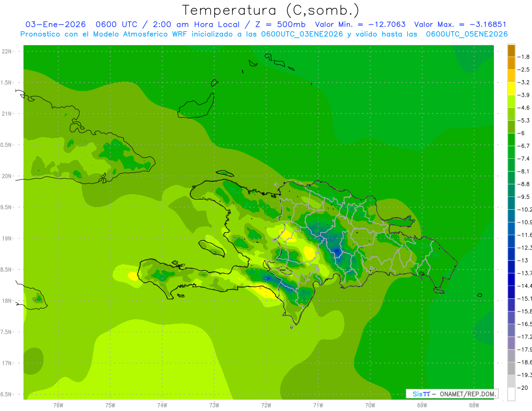Viewport: 532px width, 411px height.
Task: Click the "68W" longitude axis label
Action: point(473,405)
